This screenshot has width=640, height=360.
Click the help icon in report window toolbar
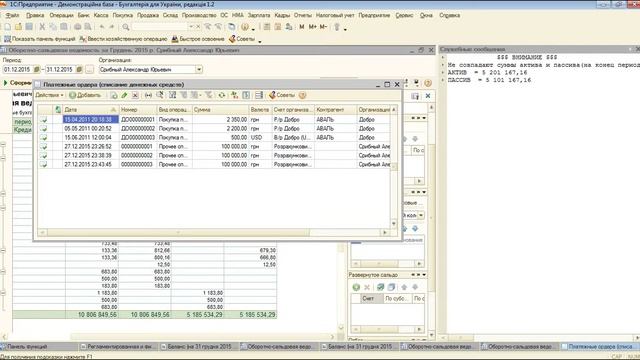coord(428,83)
